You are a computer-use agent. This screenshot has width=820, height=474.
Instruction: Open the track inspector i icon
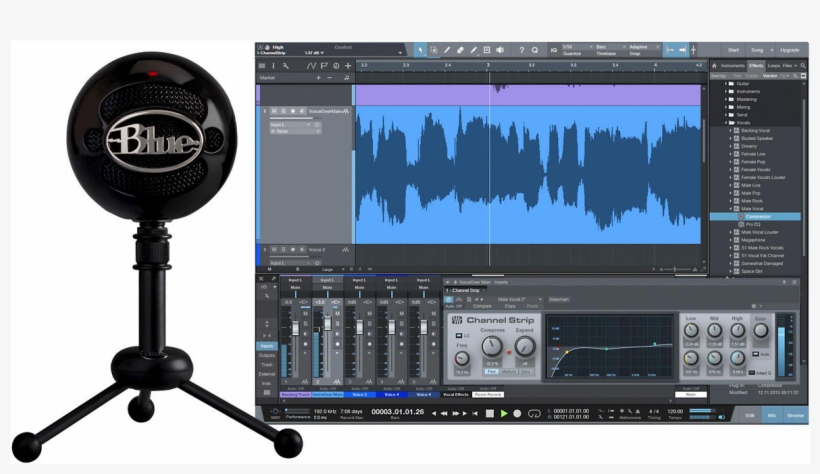point(273,66)
